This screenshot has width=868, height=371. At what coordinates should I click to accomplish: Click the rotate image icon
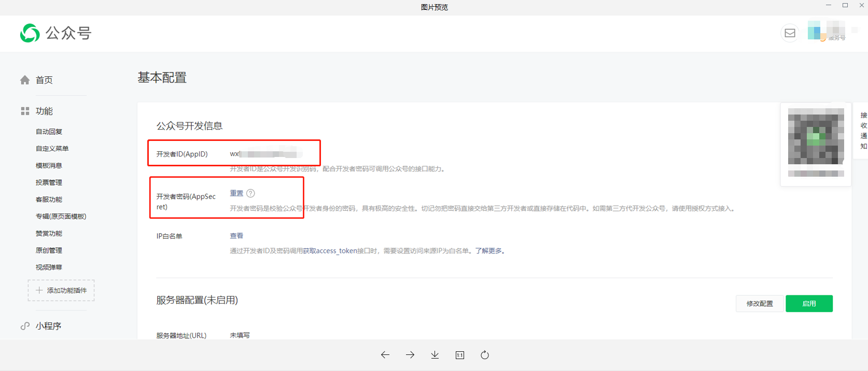(485, 355)
